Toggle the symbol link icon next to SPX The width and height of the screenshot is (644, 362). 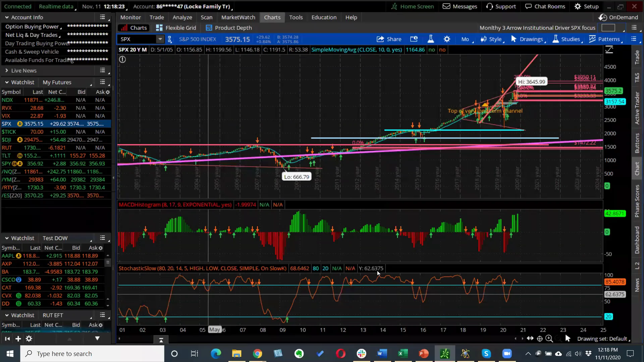170,39
